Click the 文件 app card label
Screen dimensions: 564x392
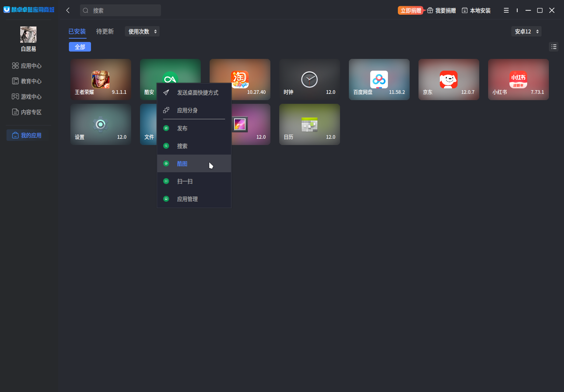pos(149,137)
